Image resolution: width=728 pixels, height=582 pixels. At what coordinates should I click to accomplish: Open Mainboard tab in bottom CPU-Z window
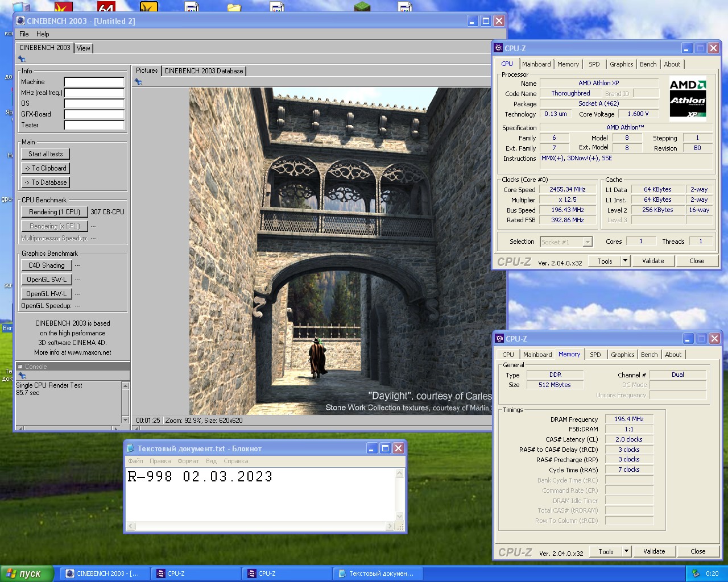pos(537,355)
